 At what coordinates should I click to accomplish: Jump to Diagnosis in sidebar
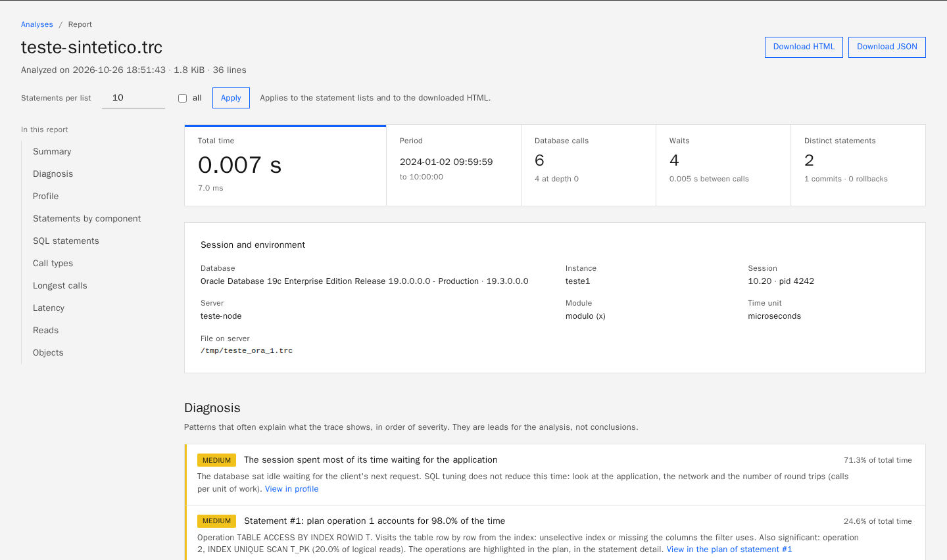[x=53, y=174]
